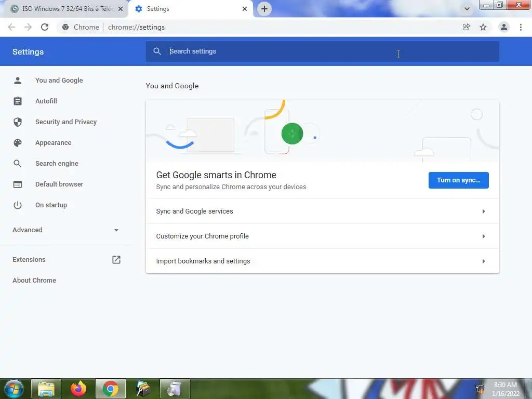Open Windows Explorer from taskbar

pyautogui.click(x=46, y=389)
